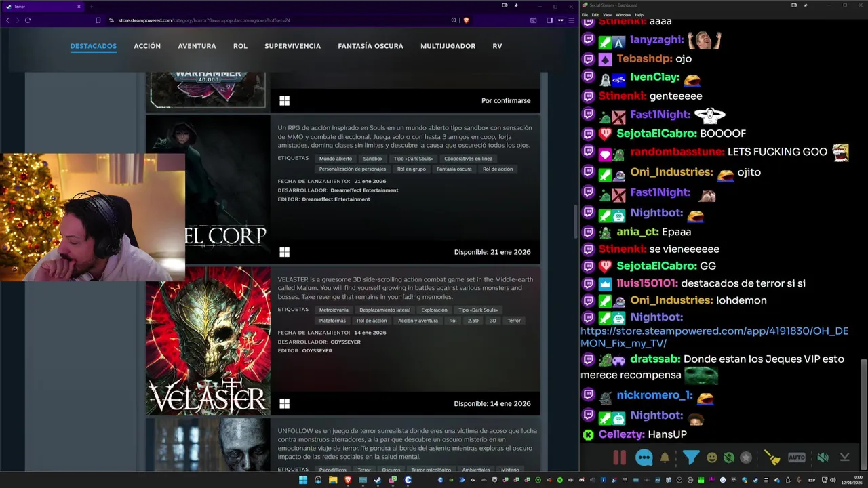Image resolution: width=868 pixels, height=488 pixels.
Task: Open the Warhammer 40,000 game thumbnail
Action: pos(208,89)
